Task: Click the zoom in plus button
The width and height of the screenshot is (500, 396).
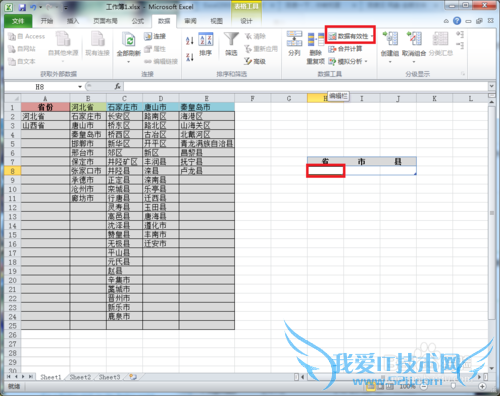Action: [x=482, y=386]
